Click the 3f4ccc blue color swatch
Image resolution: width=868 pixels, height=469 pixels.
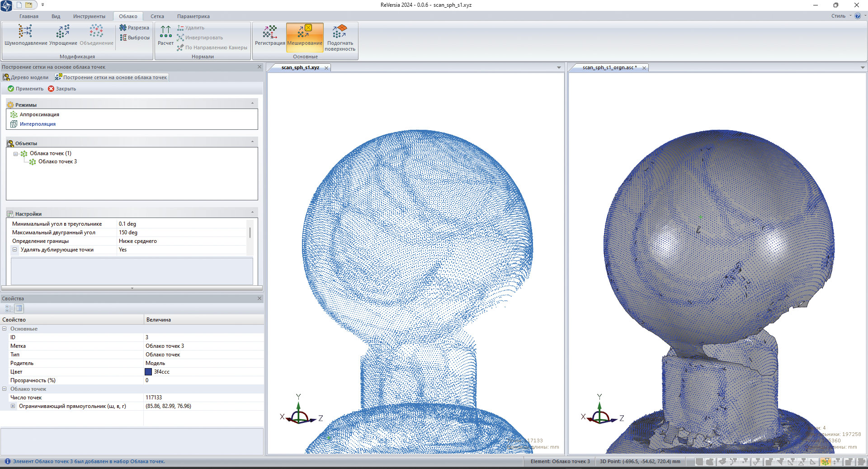[148, 372]
